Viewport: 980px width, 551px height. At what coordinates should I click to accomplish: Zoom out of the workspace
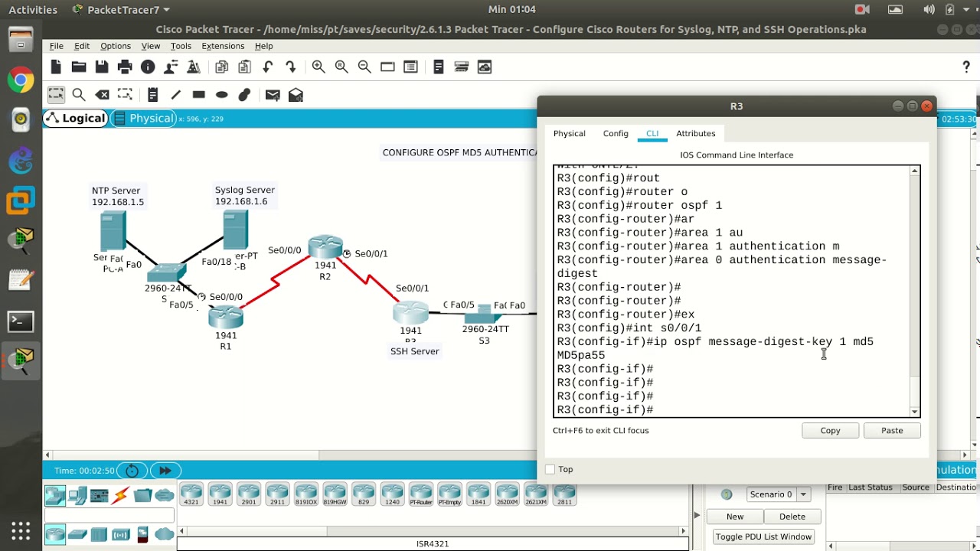[x=364, y=67]
